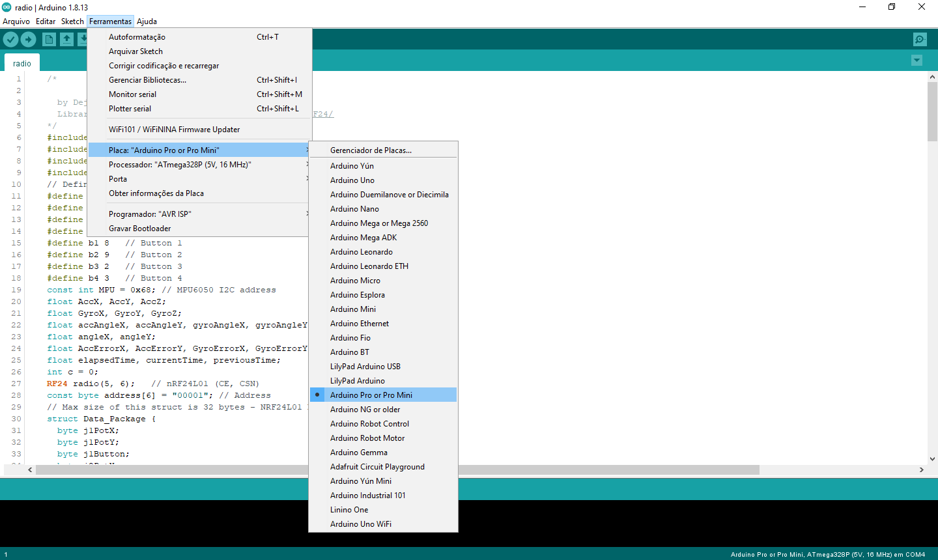Choose Arduino Uno as the board

(352, 180)
